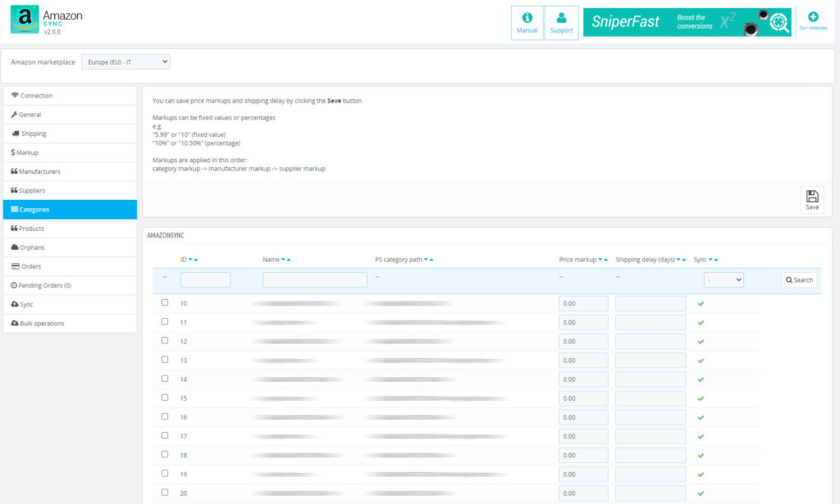The height and width of the screenshot is (504, 840).
Task: Sort Price markup column descending
Action: click(600, 260)
